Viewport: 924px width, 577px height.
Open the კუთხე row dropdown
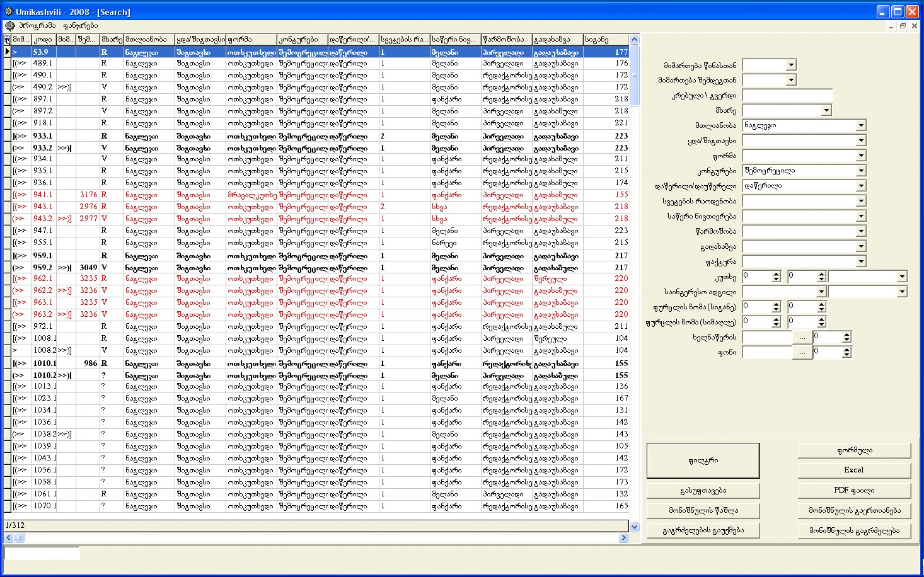pos(902,277)
